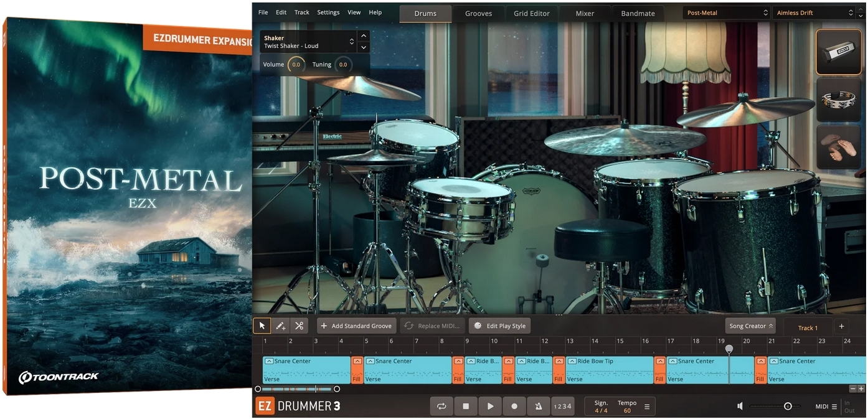Select the arrow pointer tool
Screen dimensions: 868x419
[262, 325]
